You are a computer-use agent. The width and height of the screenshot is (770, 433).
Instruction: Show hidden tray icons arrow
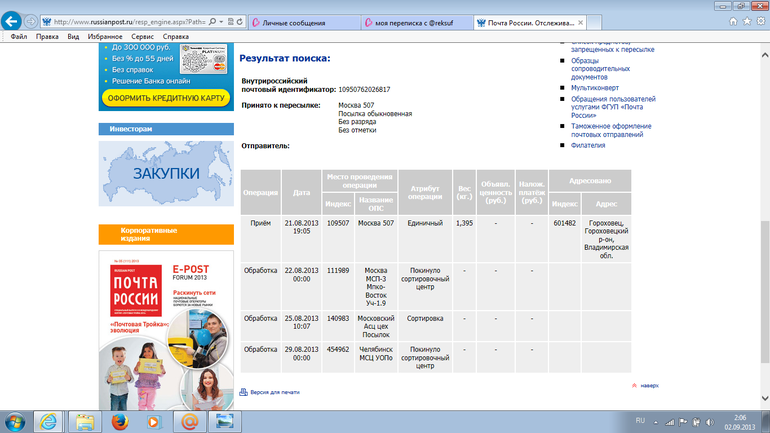[x=656, y=422]
